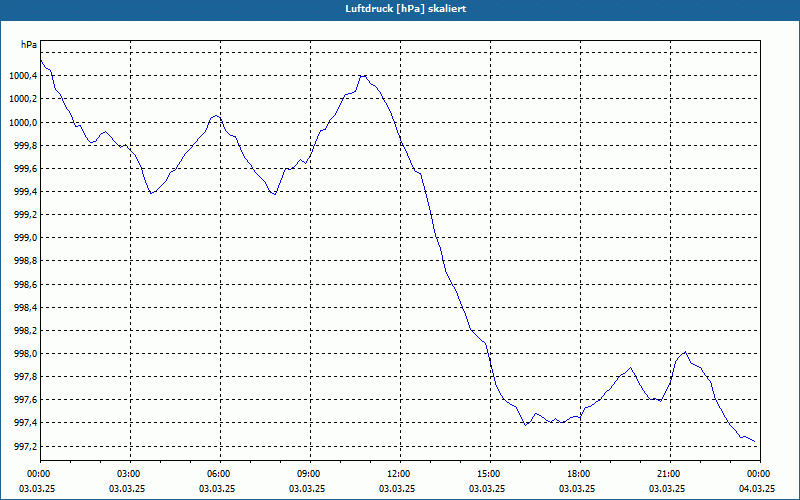The height and width of the screenshot is (500, 800).
Task: Select the 1000,0 pressure axis value
Action: (x=23, y=122)
